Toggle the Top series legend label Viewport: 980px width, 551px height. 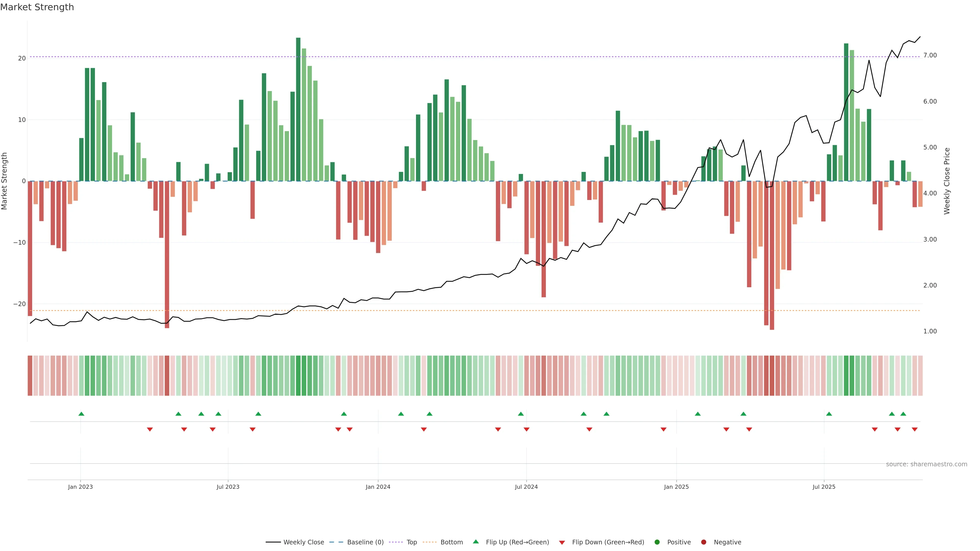412,542
